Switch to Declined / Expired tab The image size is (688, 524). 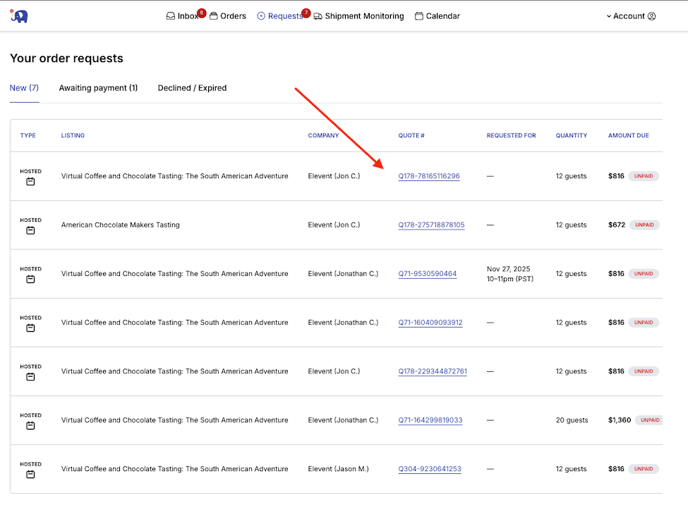point(192,88)
